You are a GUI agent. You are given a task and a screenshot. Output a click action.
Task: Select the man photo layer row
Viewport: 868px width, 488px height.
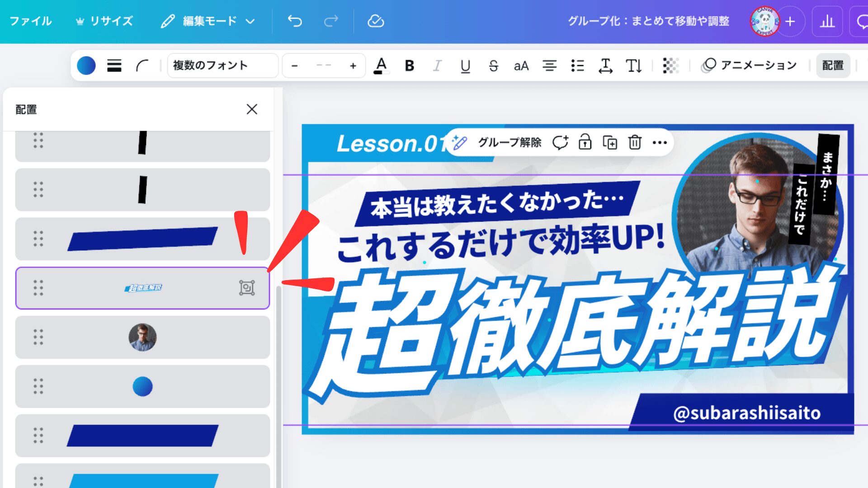tap(142, 337)
